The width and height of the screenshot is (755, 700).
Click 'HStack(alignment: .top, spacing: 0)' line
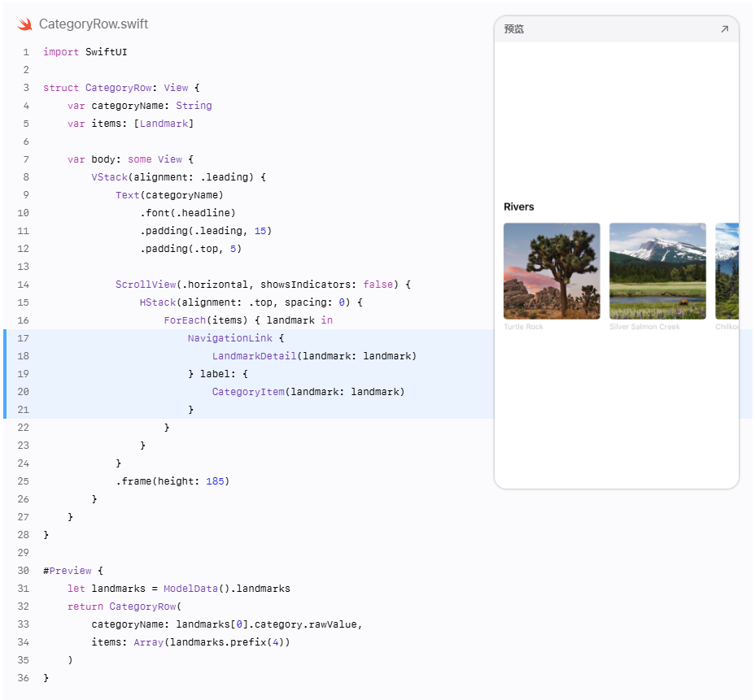click(251, 302)
